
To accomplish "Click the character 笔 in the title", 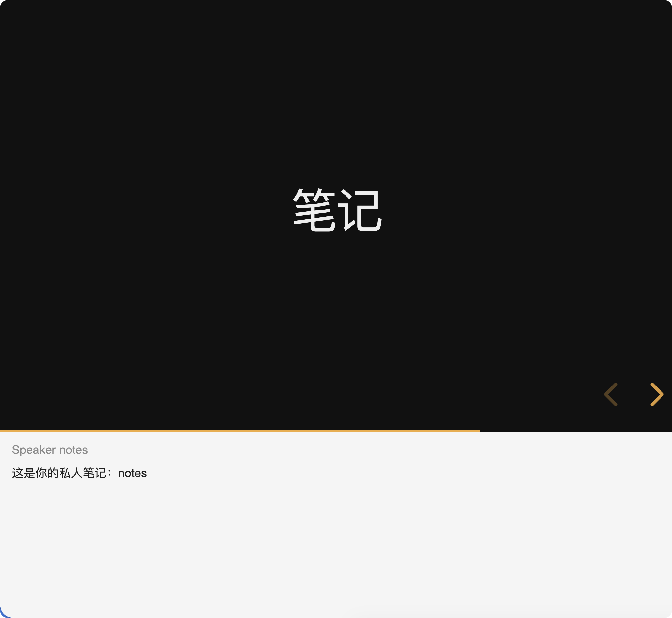I will pyautogui.click(x=314, y=210).
